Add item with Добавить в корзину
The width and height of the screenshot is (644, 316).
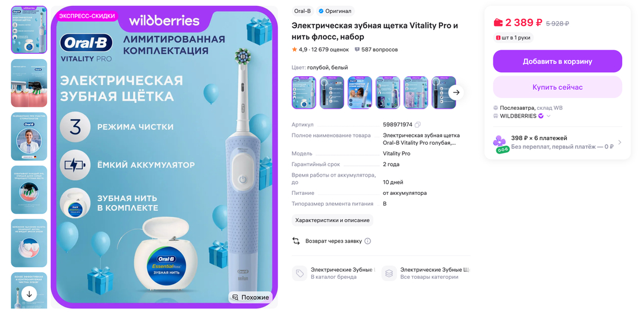(x=557, y=61)
